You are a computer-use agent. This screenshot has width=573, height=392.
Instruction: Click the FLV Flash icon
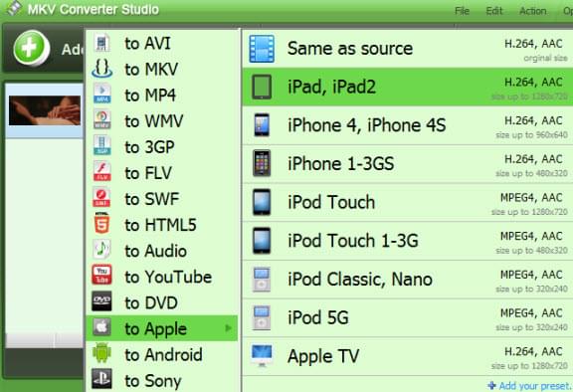coord(101,172)
